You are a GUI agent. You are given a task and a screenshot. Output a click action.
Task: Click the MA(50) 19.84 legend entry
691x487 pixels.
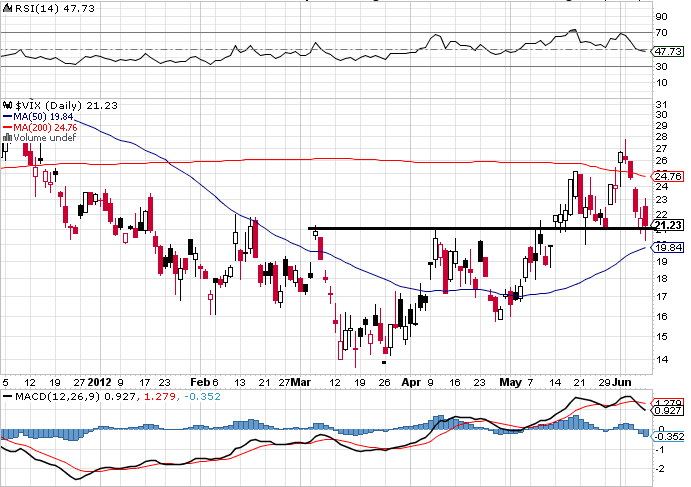pos(43,117)
